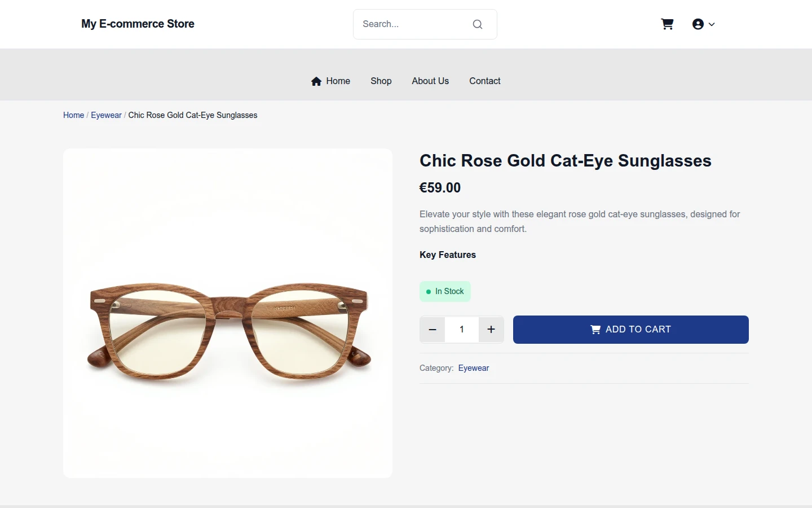Open the shopping cart icon
This screenshot has height=508, width=812.
667,24
